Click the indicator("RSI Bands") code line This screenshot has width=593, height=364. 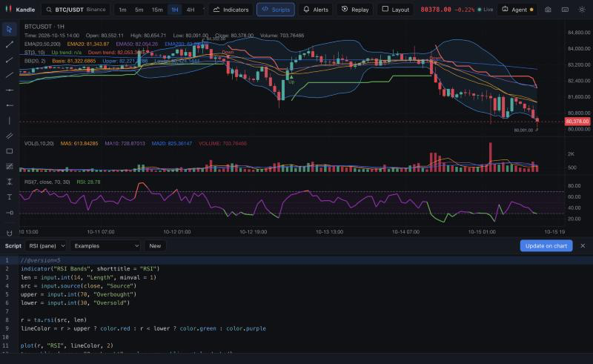[x=90, y=268]
